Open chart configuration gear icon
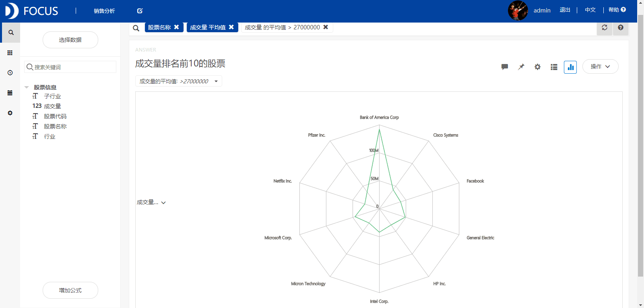 click(x=537, y=67)
